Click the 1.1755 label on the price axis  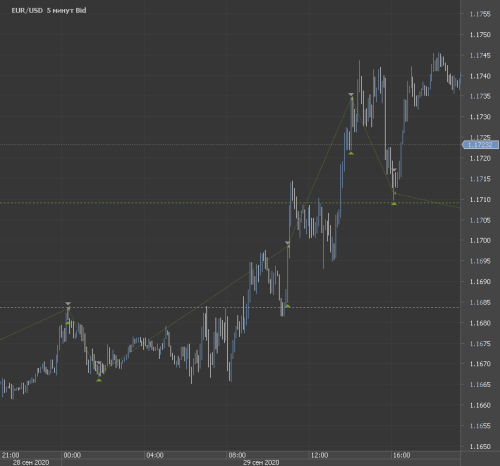[480, 14]
